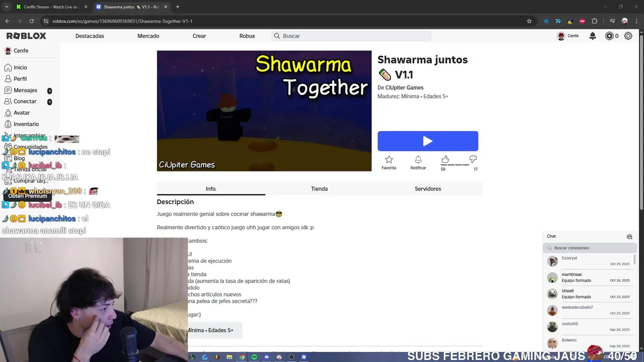Open the tab search dropdown in Chrome
Viewport: 644px width, 362px height.
[6, 7]
